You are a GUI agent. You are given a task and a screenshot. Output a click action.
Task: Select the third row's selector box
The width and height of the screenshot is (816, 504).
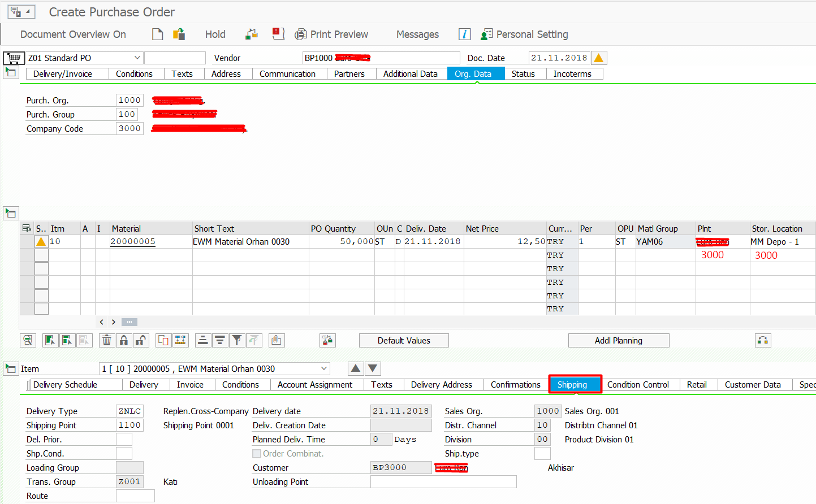coord(41,268)
